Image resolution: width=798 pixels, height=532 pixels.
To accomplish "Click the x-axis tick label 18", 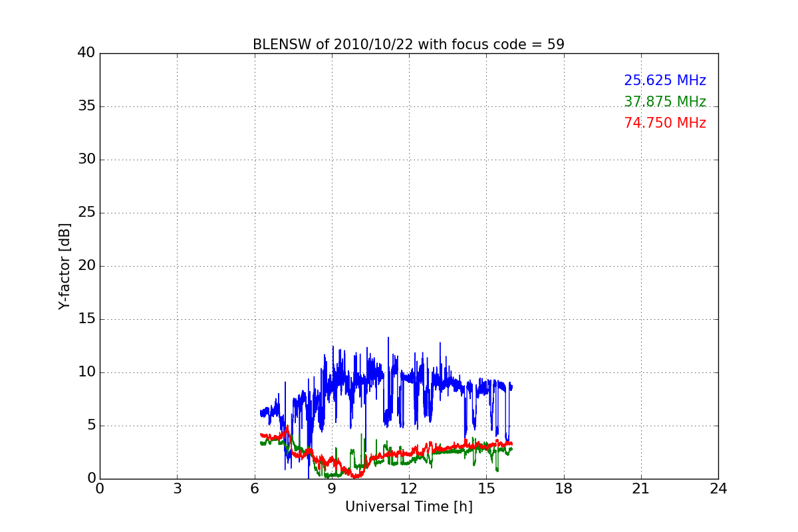I will pos(564,489).
